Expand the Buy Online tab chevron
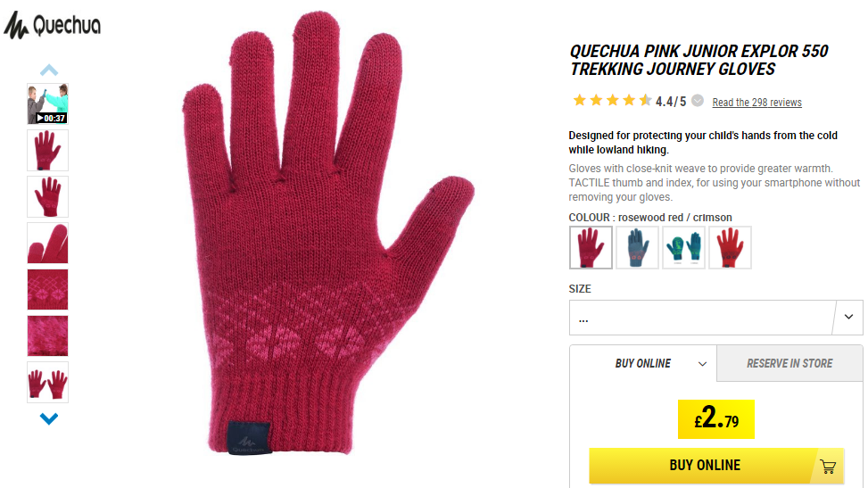 [x=702, y=364]
